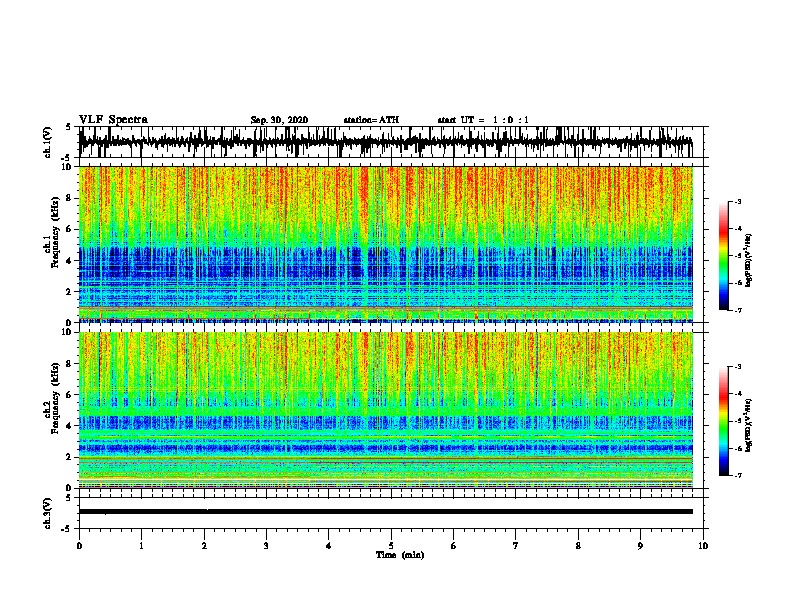Click the time-axis tick label "3"
792x612 pixels.
266,546
